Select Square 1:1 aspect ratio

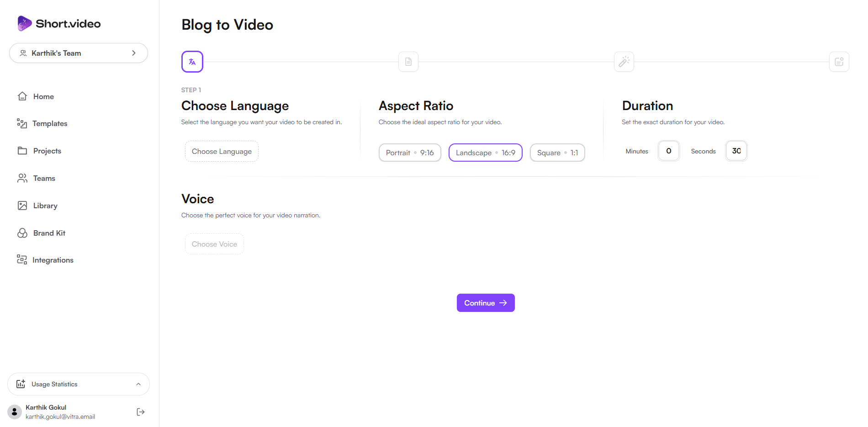(557, 153)
